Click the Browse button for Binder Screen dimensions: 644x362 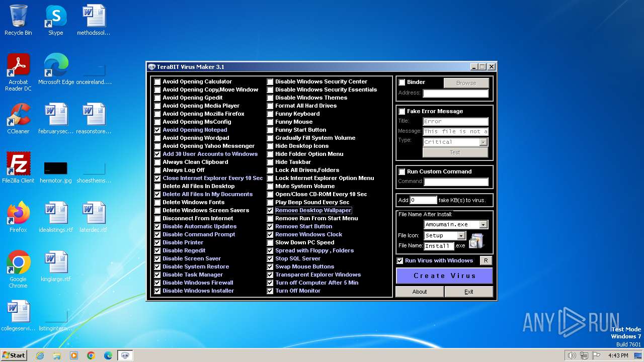pyautogui.click(x=466, y=83)
